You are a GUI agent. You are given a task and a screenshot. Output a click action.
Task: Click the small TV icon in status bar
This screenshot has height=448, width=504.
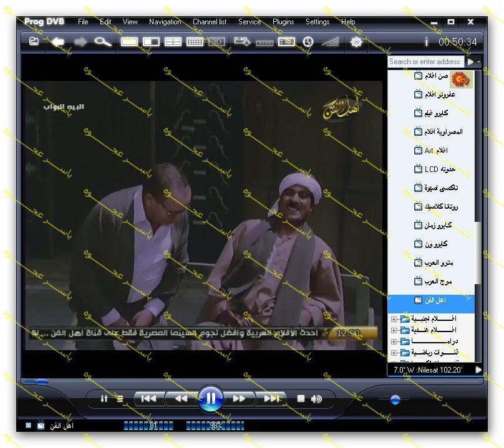[41, 426]
